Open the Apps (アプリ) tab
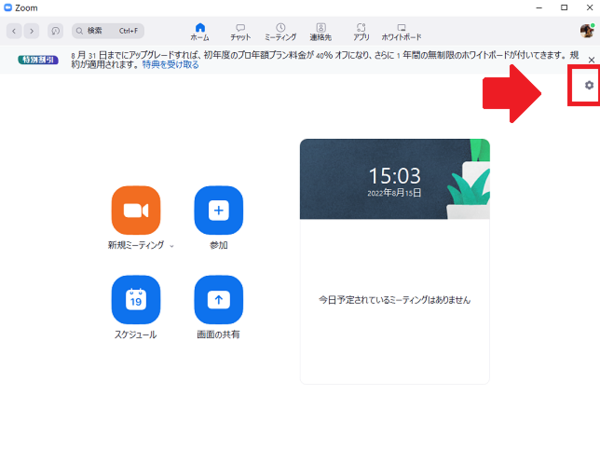Screen dimensions: 600x450 [x=361, y=31]
